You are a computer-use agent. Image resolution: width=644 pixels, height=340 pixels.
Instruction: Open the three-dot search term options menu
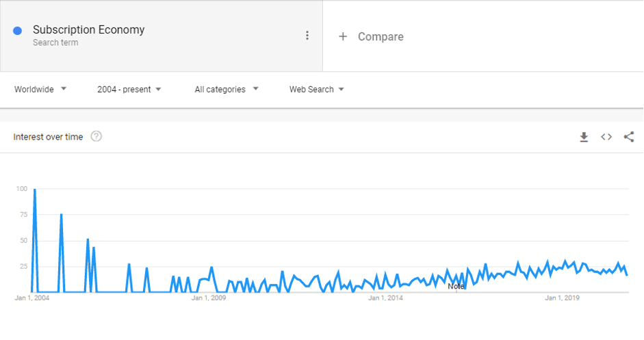coord(307,36)
